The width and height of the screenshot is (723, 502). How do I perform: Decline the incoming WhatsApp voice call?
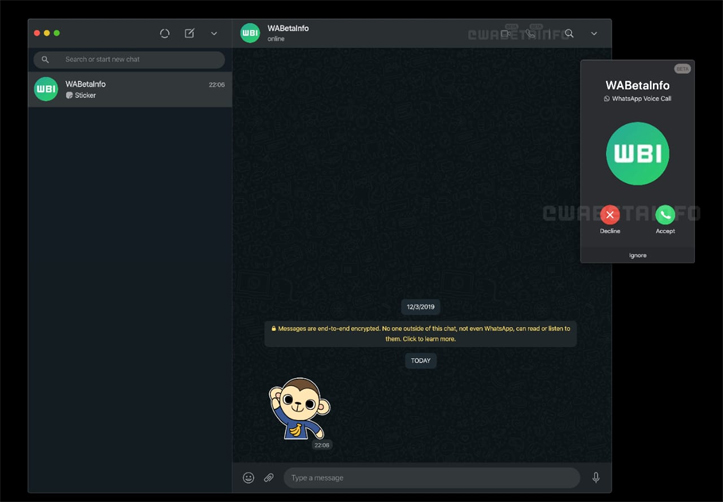610,215
